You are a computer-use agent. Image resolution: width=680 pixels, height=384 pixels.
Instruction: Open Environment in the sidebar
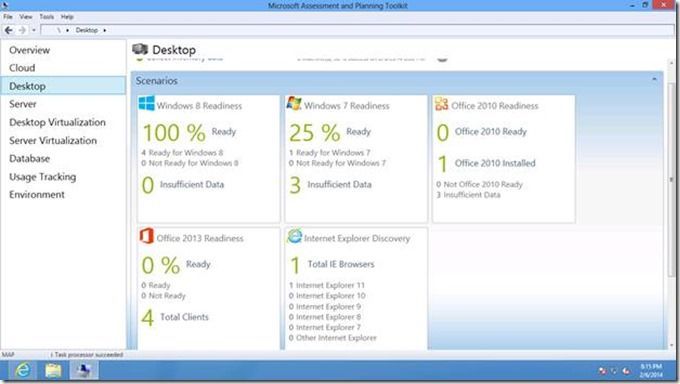[63, 194]
